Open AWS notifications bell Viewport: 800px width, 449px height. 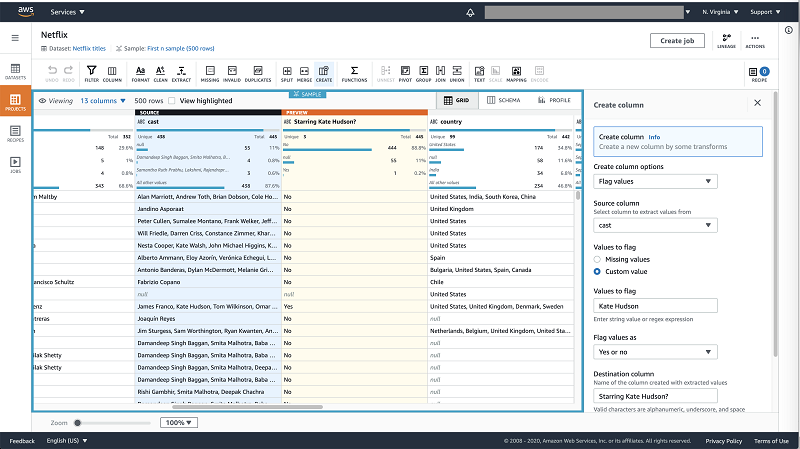(x=470, y=12)
